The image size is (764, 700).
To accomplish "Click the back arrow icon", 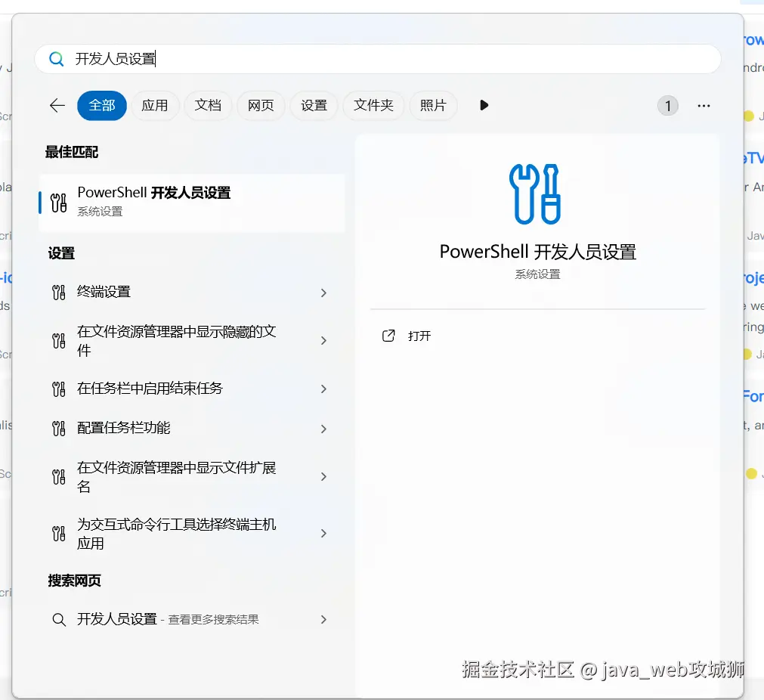I will click(x=57, y=105).
